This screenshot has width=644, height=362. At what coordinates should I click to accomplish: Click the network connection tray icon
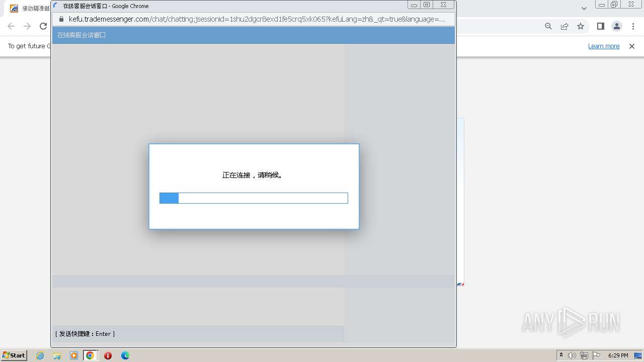(584, 355)
